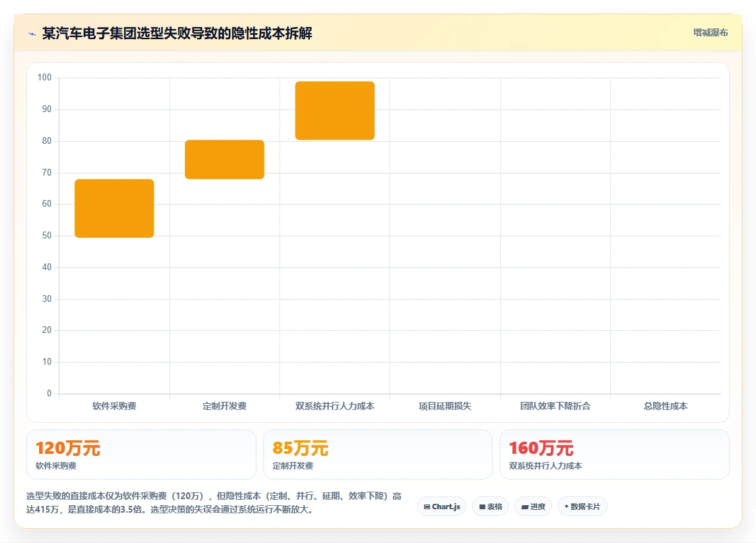The width and height of the screenshot is (756, 543).
Task: Select the 进度 tag pill
Action: (x=533, y=507)
